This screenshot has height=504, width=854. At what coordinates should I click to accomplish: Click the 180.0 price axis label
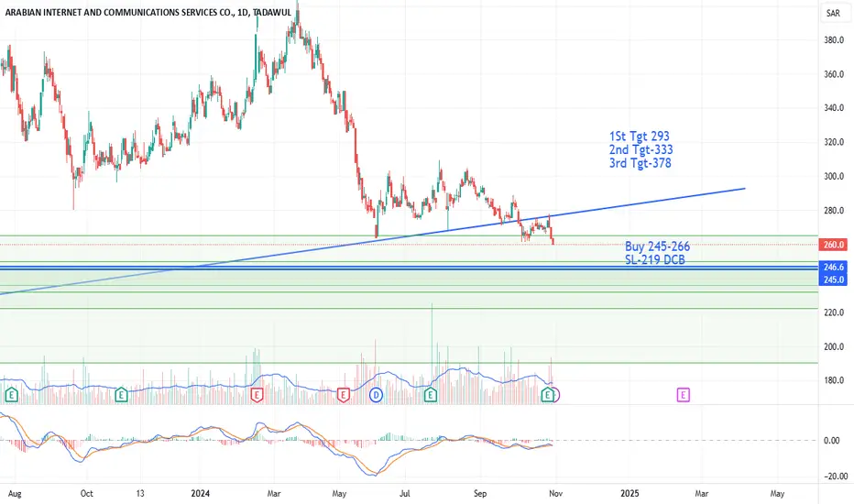tap(833, 380)
